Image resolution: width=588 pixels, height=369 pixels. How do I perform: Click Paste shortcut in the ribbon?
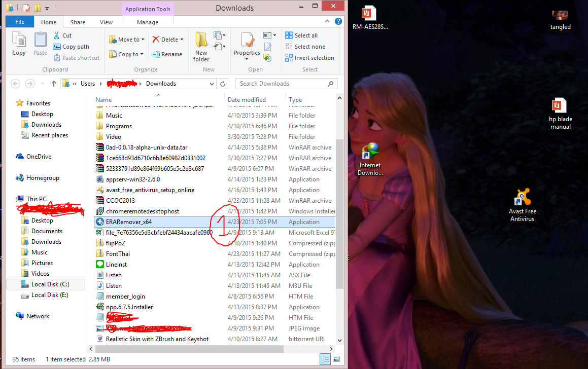[x=77, y=58]
